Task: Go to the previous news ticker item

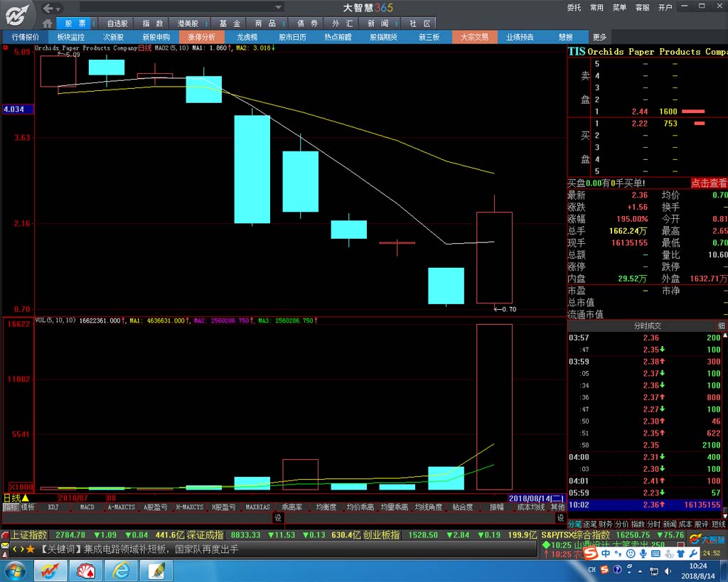Action: point(14,549)
